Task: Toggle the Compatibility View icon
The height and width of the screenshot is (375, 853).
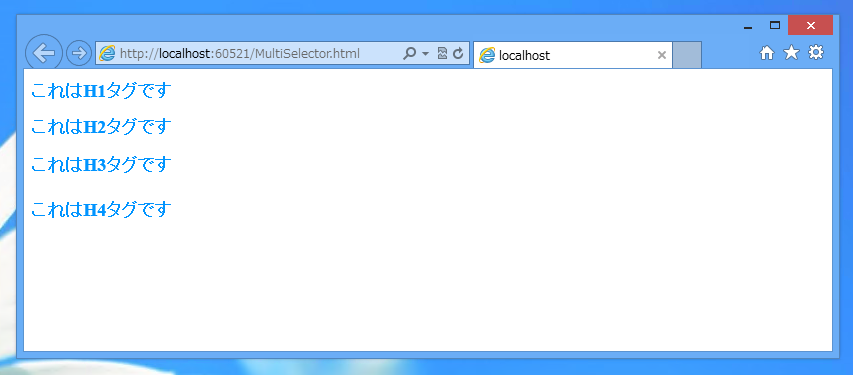Action: pyautogui.click(x=442, y=53)
